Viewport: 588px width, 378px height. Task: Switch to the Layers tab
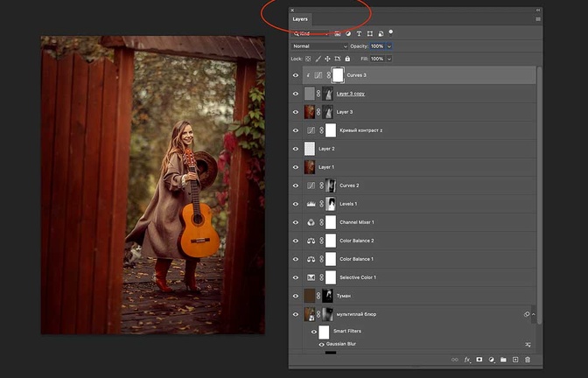point(300,19)
